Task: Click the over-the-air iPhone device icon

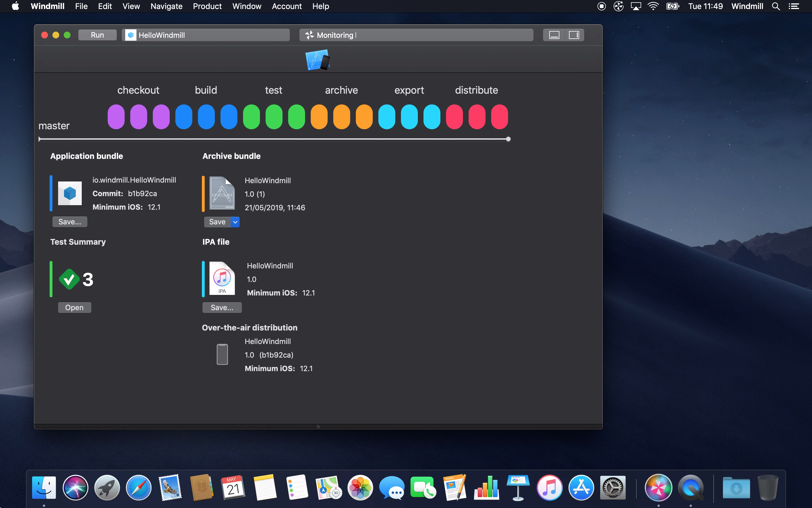Action: click(x=222, y=354)
